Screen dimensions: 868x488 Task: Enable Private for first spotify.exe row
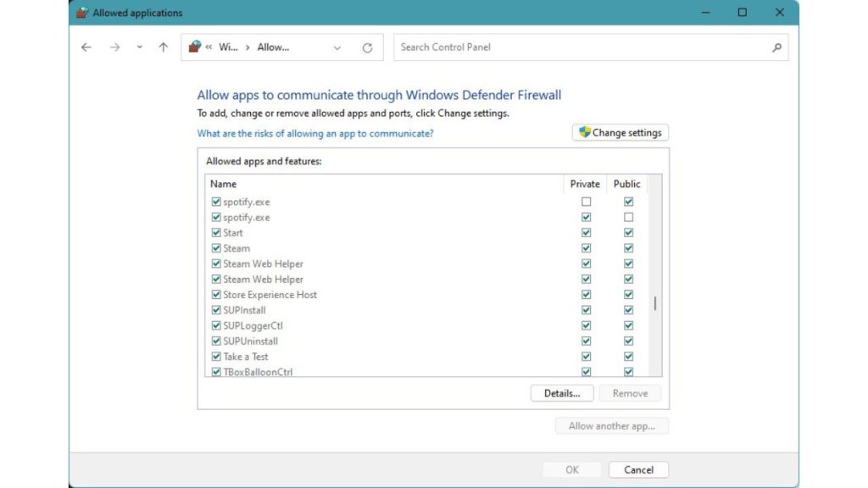(x=586, y=202)
